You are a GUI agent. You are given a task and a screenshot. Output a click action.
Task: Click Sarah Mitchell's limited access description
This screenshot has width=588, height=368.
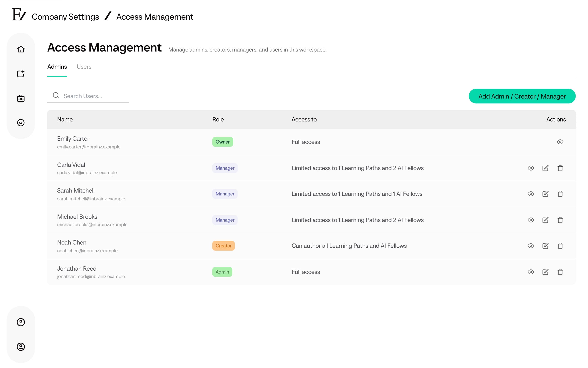coord(357,194)
